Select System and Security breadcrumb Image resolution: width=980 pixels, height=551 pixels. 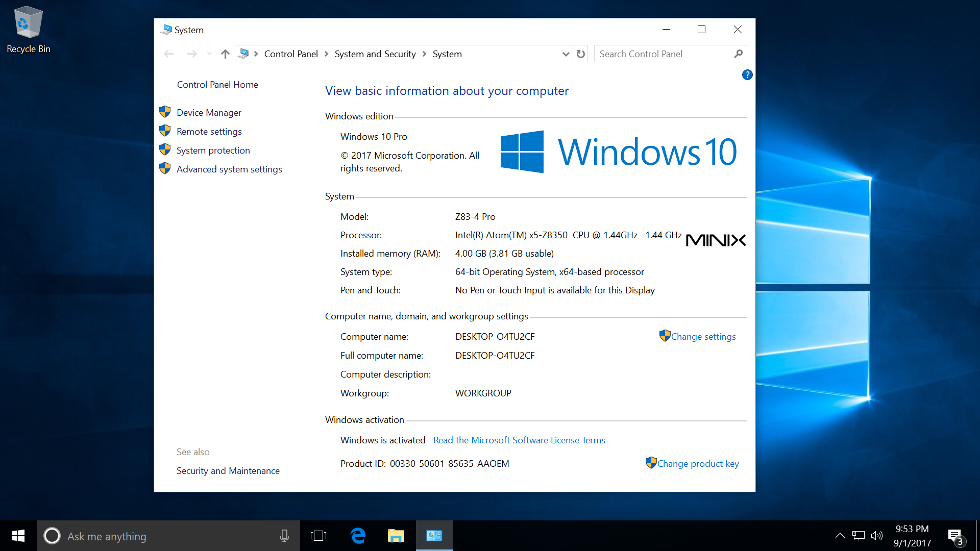(375, 54)
